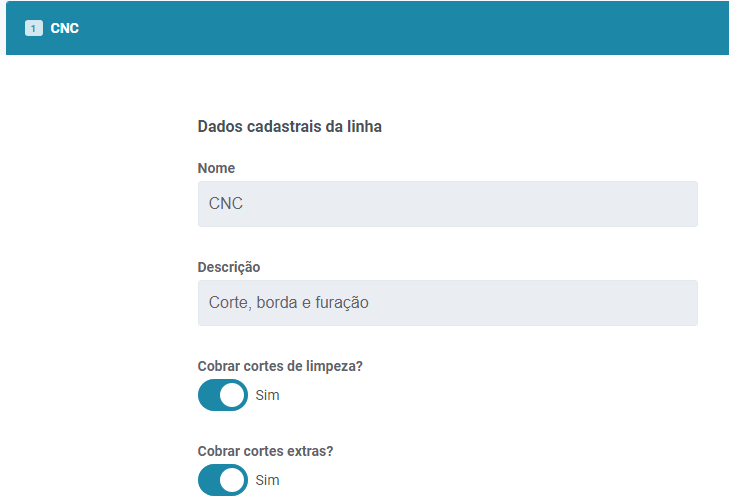Click Sim label beside cortes de limpeza toggle
729x498 pixels.
[x=268, y=395]
